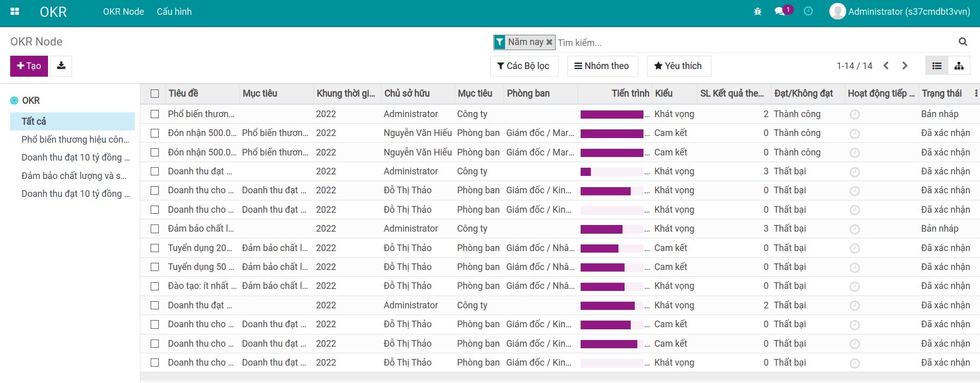Open the activities clock icon in navbar
This screenshot has height=383, width=980.
[x=808, y=11]
